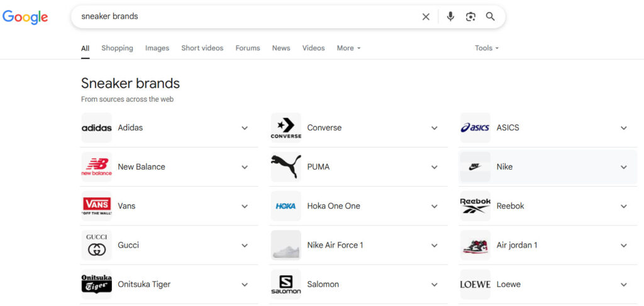Clear the search query with the X icon
The image size is (644, 306).
pyautogui.click(x=426, y=17)
